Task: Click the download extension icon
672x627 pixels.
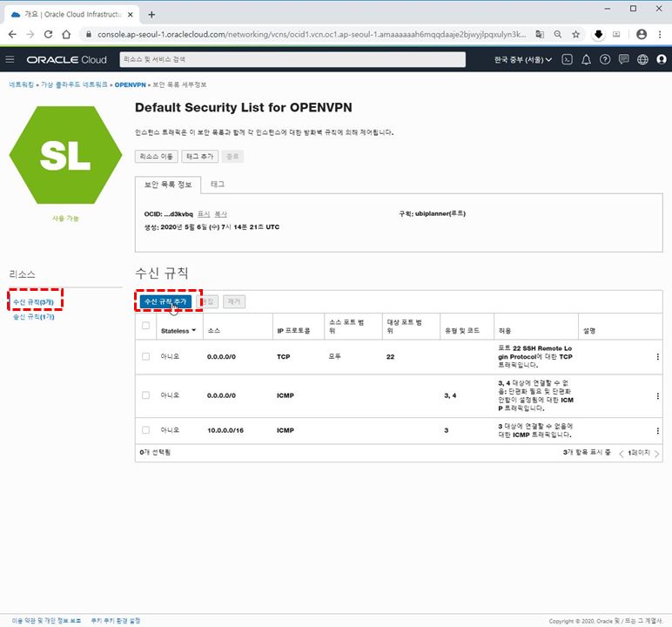Action: [598, 34]
